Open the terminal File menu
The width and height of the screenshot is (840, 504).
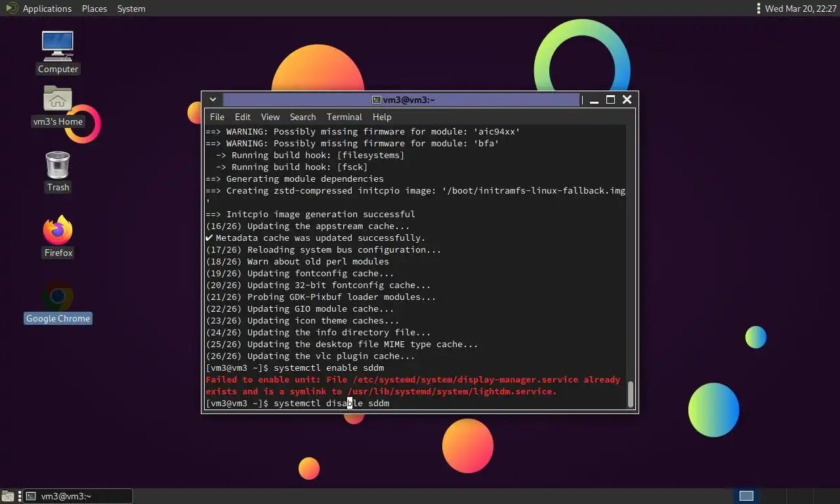click(x=217, y=117)
